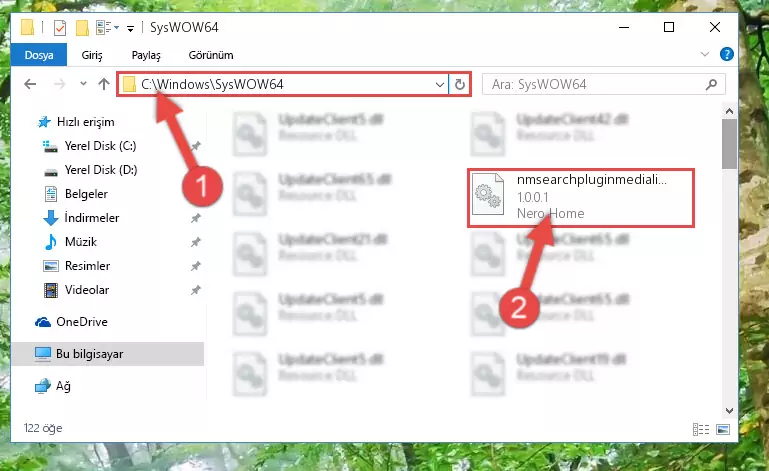Select Hızlı erişim in navigation pane
Screen dimensions: 769x471
[85, 122]
